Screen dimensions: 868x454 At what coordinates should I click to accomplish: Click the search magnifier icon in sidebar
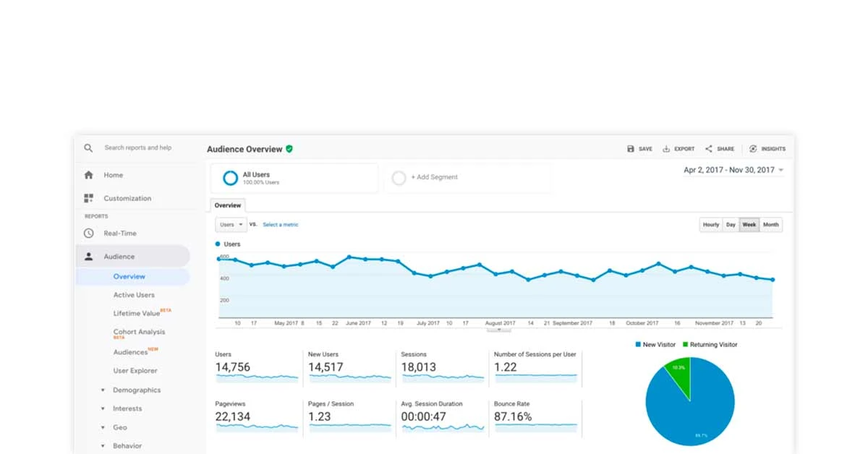pos(88,147)
